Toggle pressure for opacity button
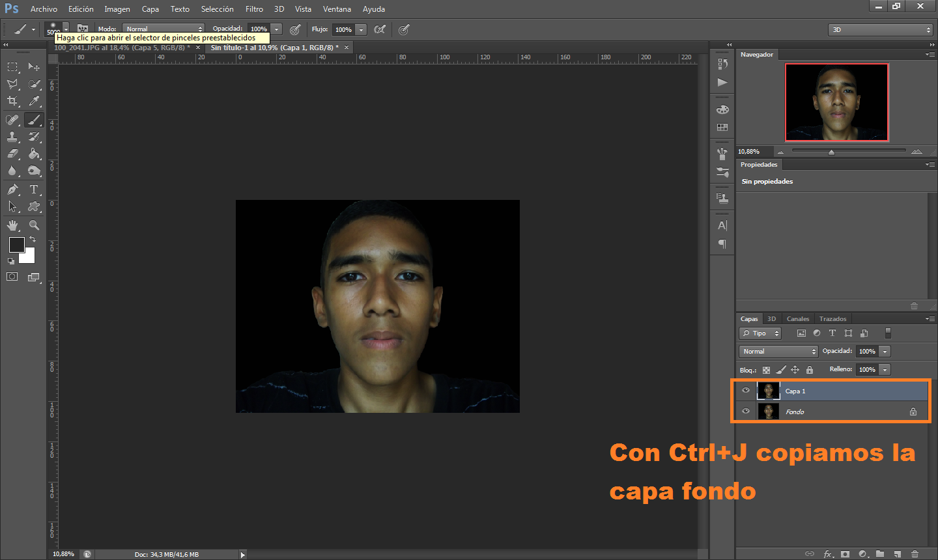This screenshot has height=560, width=938. [295, 29]
